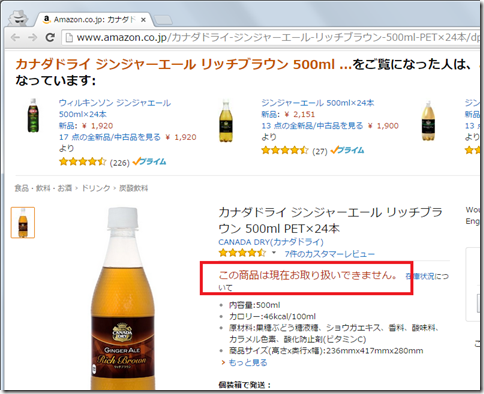Open 17 点の全新品/中古品を見る link
Viewport: 484px width, 394px height.
tap(110, 137)
